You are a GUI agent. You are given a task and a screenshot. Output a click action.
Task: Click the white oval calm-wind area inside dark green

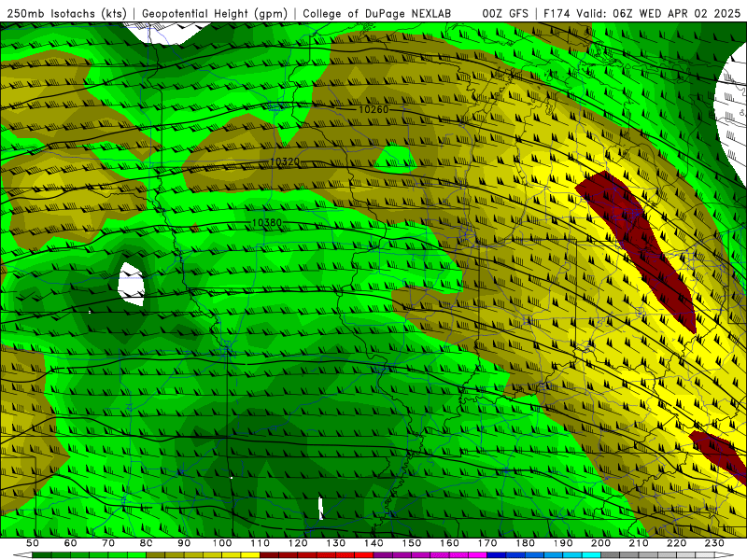point(132,285)
